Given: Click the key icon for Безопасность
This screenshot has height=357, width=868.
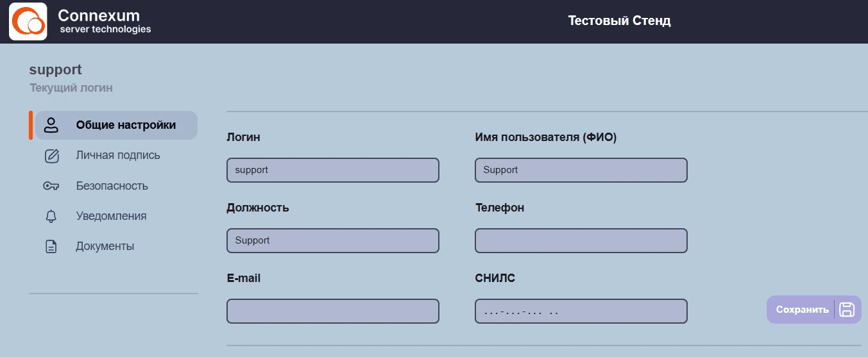Looking at the screenshot, I should point(51,186).
